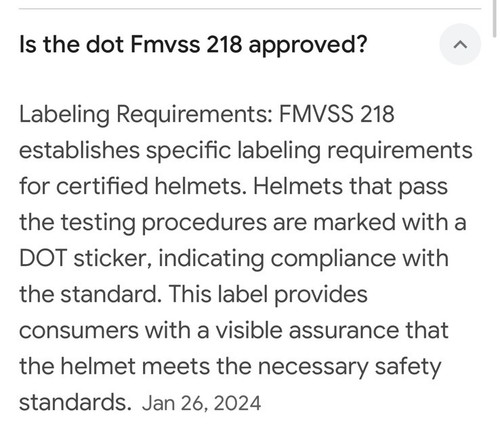Click the word 'Fmvss' in the question title

(165, 44)
